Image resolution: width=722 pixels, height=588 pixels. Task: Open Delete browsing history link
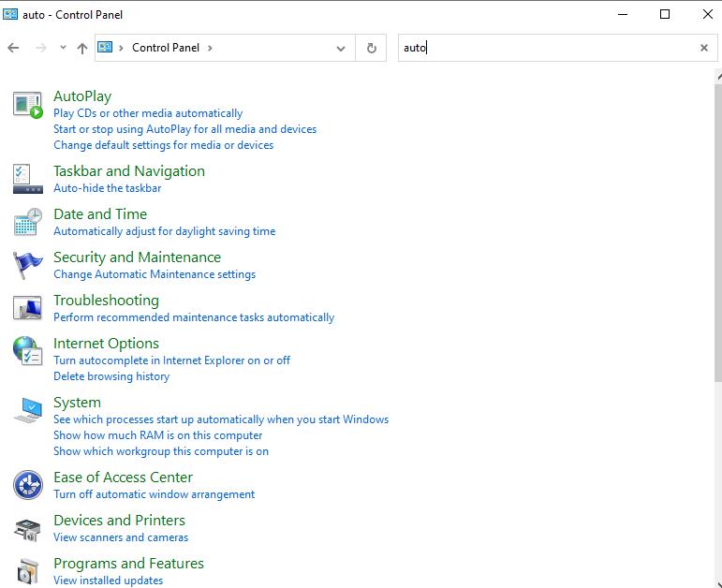click(111, 376)
